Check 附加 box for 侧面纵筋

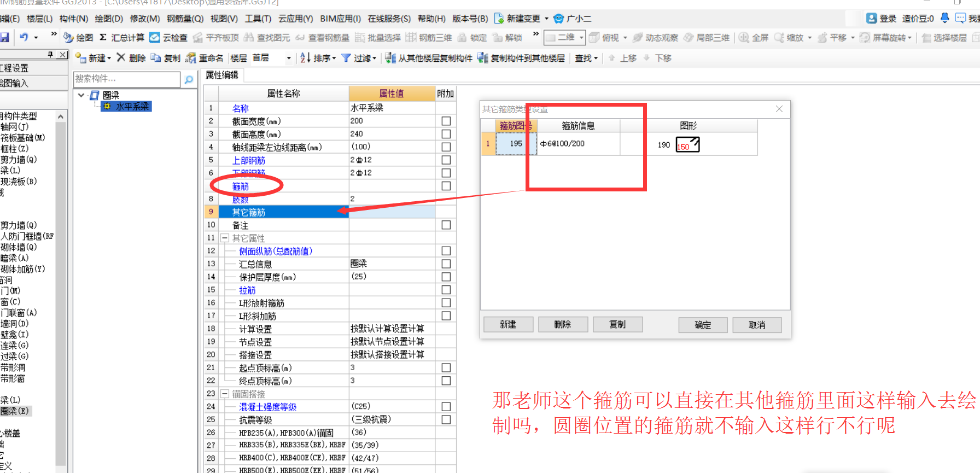[446, 251]
